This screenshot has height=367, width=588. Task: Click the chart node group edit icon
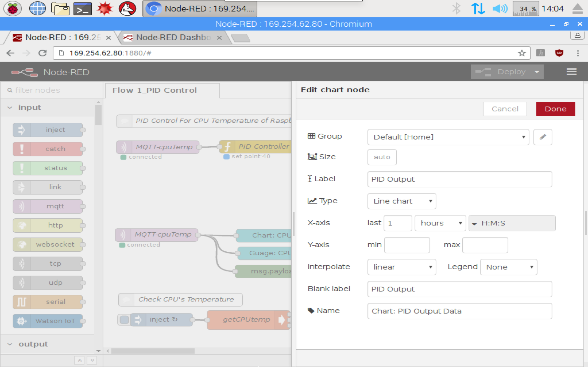(543, 137)
